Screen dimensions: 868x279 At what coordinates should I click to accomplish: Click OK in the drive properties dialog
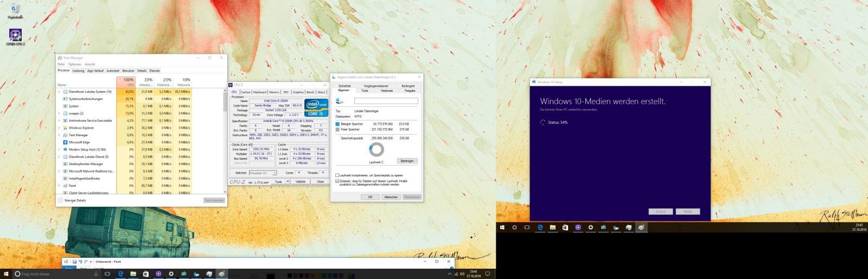(x=370, y=197)
